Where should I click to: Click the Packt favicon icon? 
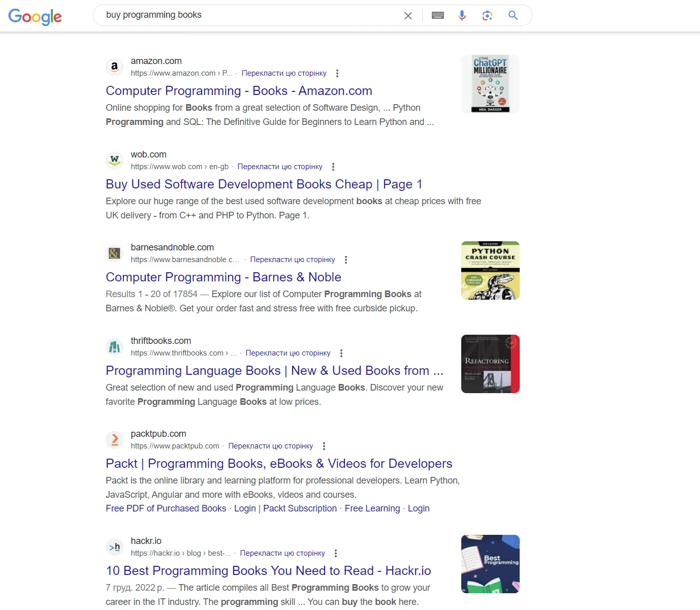coord(114,439)
